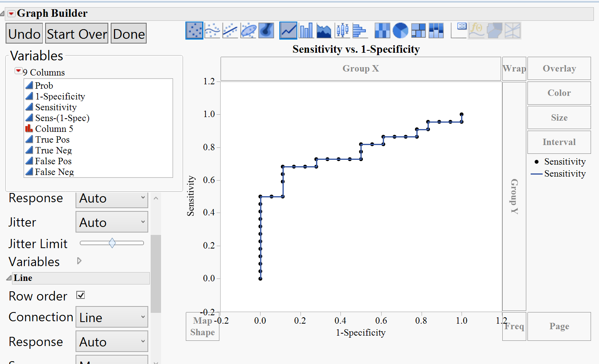Open the Jitter dropdown menu
The width and height of the screenshot is (599, 364).
tap(112, 222)
